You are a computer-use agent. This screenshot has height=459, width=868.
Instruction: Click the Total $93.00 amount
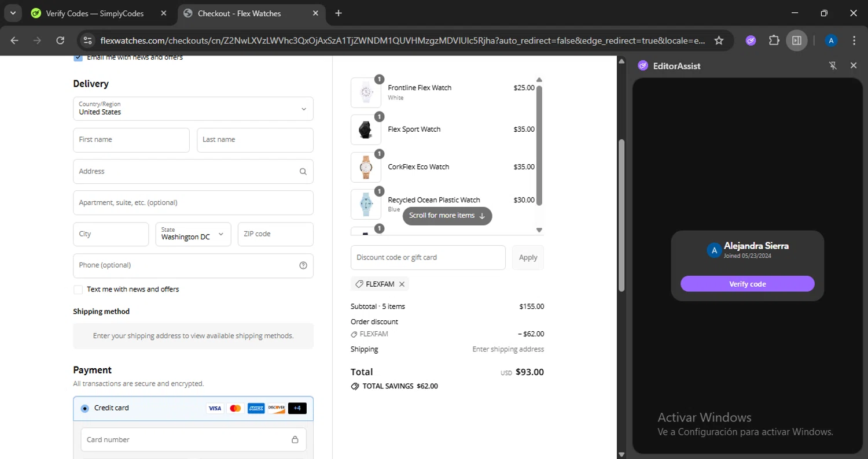[529, 372]
